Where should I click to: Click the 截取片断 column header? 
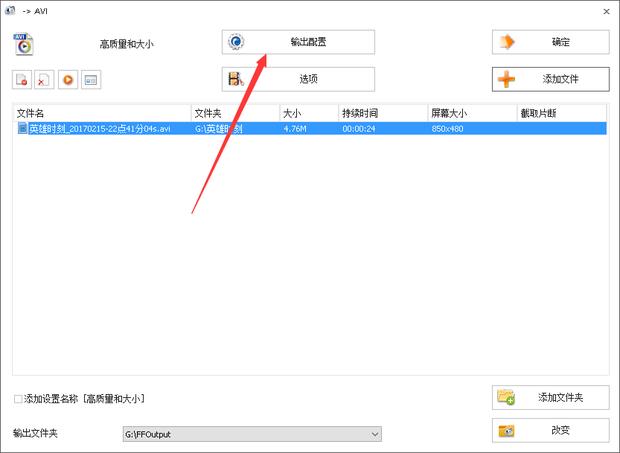(x=560, y=114)
